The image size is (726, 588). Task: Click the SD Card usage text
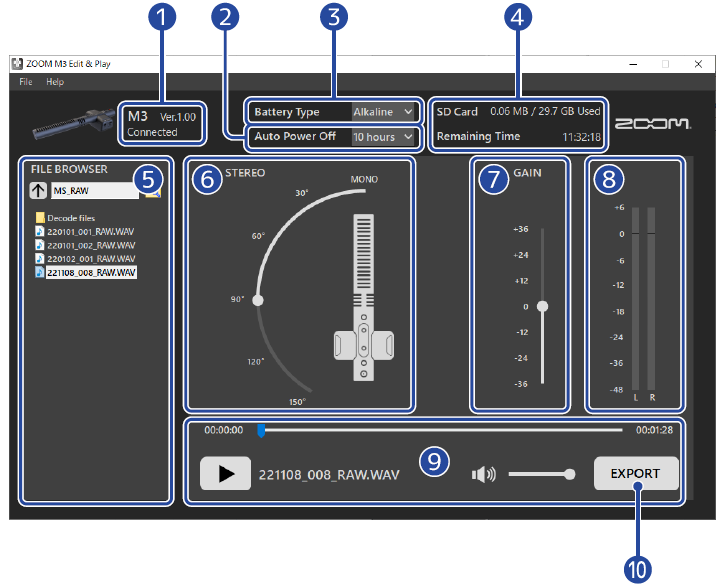pos(545,112)
